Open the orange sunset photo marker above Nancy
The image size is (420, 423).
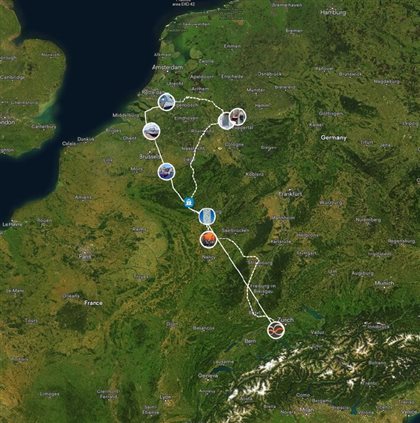(209, 240)
